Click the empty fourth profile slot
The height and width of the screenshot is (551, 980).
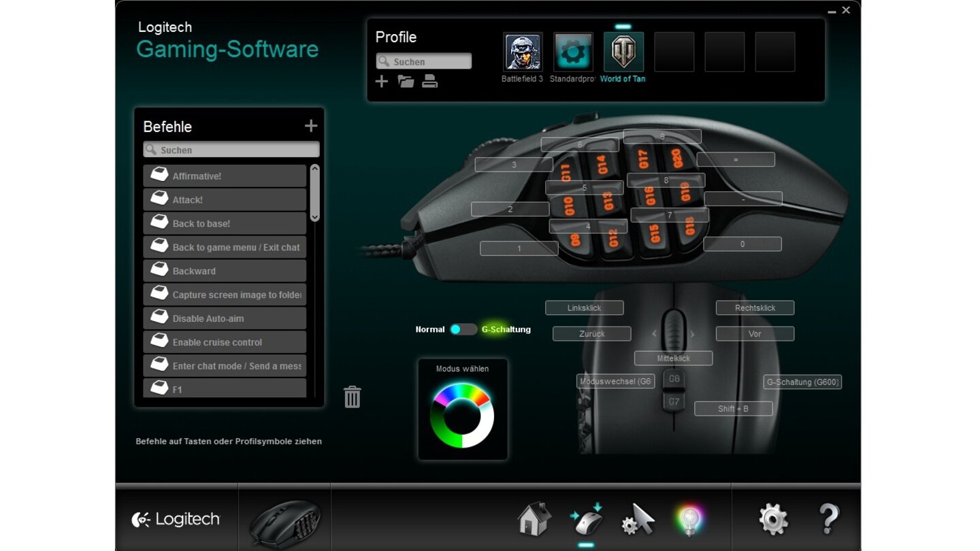pyautogui.click(x=674, y=52)
